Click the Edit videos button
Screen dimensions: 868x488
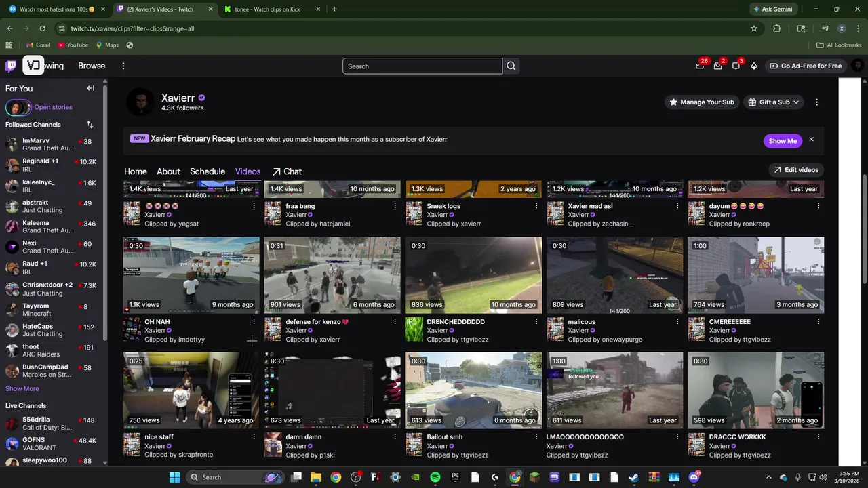click(796, 170)
